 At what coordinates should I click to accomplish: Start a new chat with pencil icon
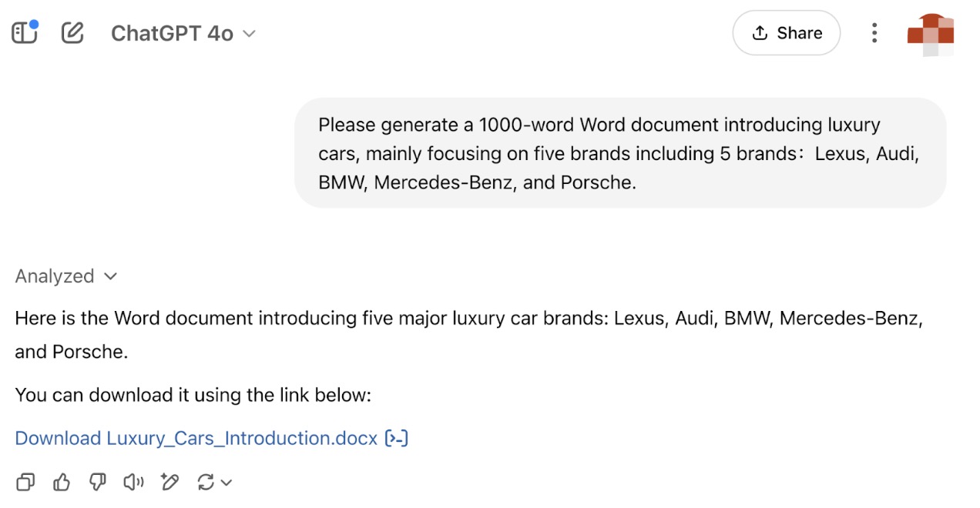72,32
